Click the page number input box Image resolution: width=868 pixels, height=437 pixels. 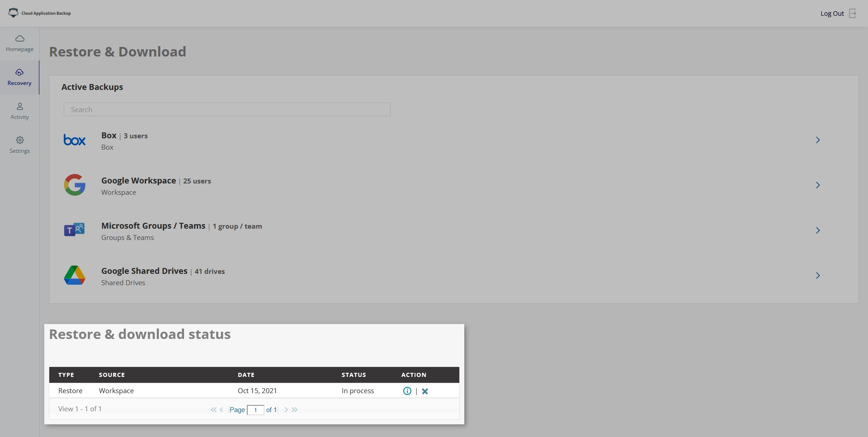255,410
